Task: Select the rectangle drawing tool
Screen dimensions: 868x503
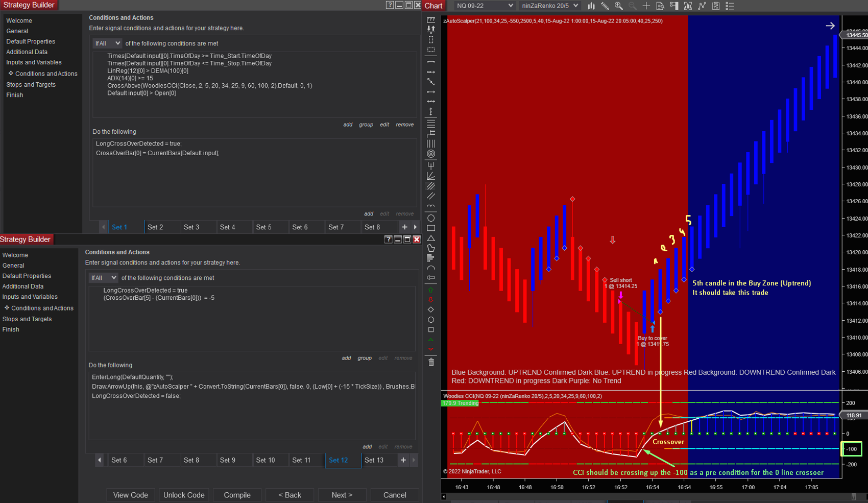Action: click(x=431, y=228)
